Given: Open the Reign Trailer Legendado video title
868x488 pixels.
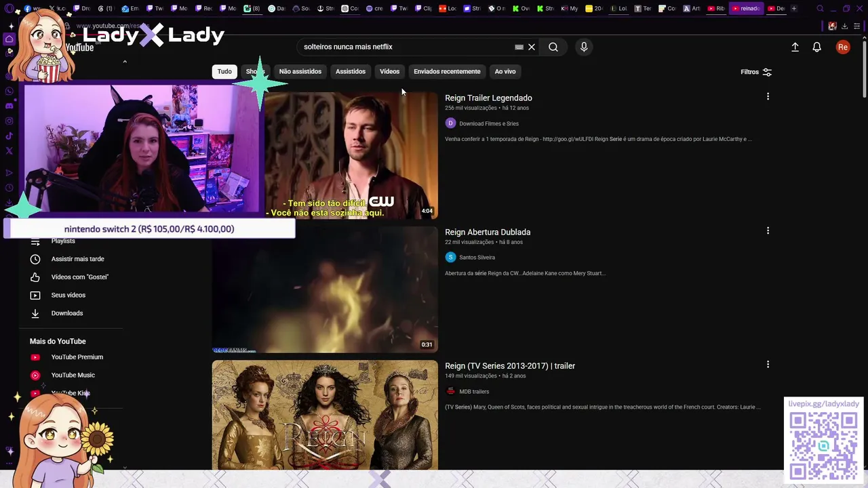Looking at the screenshot, I should [488, 98].
